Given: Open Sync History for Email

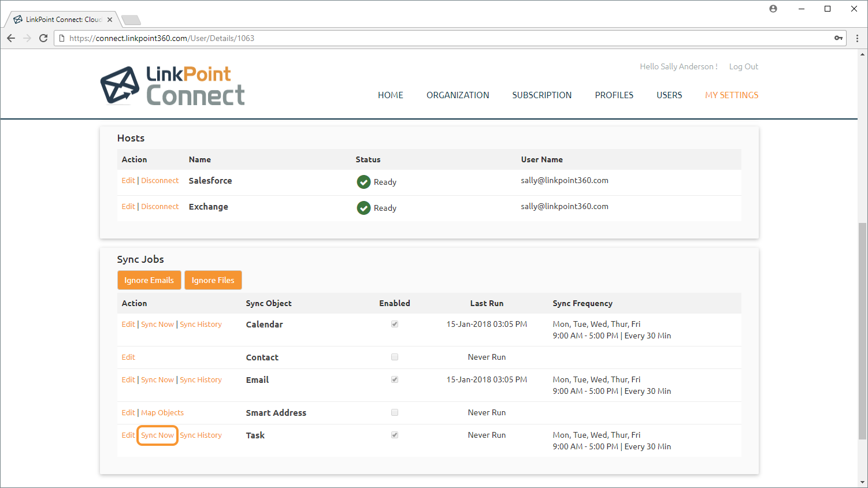Looking at the screenshot, I should click(201, 379).
